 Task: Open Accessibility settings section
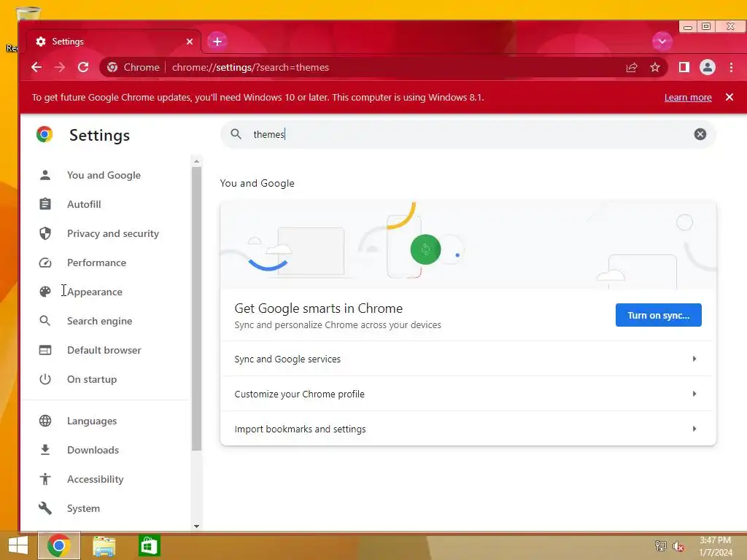(96, 479)
